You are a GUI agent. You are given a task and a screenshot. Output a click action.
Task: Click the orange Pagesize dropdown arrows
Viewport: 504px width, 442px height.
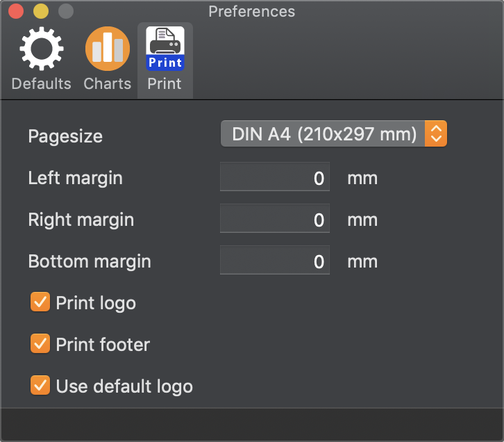click(x=436, y=133)
